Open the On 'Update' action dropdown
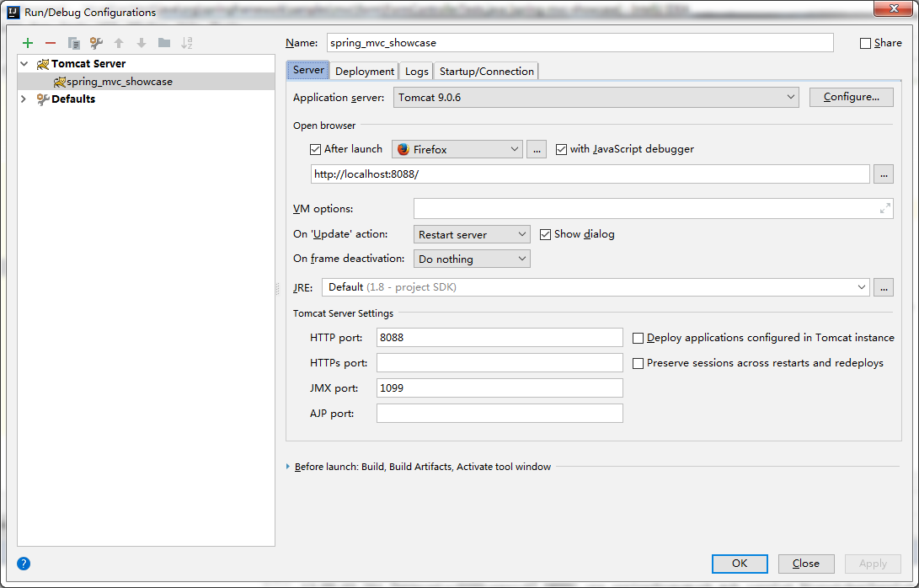Image resolution: width=919 pixels, height=588 pixels. click(472, 234)
